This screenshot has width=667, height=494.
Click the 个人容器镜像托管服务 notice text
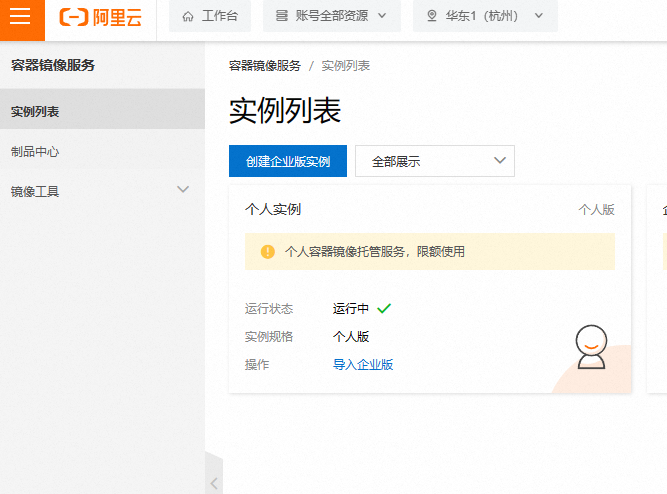tap(375, 251)
